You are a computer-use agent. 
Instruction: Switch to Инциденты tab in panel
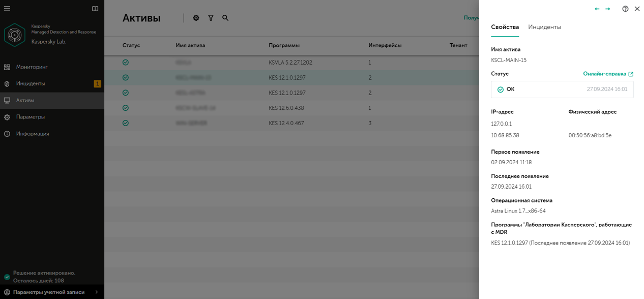544,27
